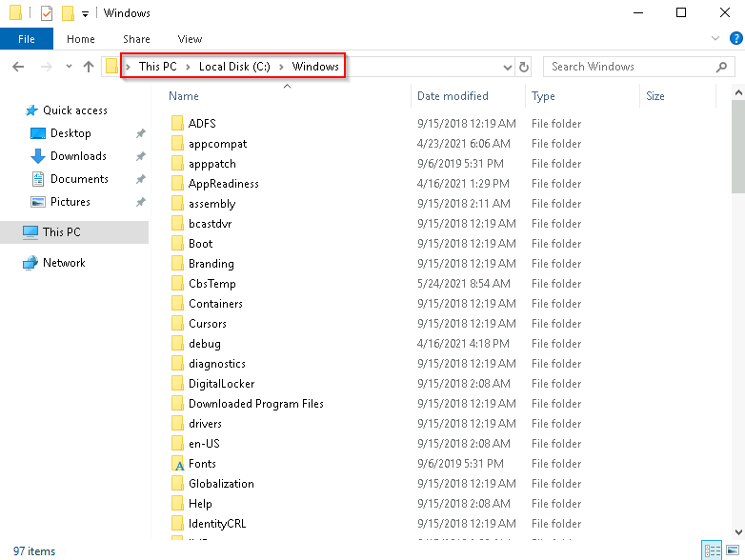Select the debug folder
This screenshot has width=745, height=560.
click(x=205, y=344)
